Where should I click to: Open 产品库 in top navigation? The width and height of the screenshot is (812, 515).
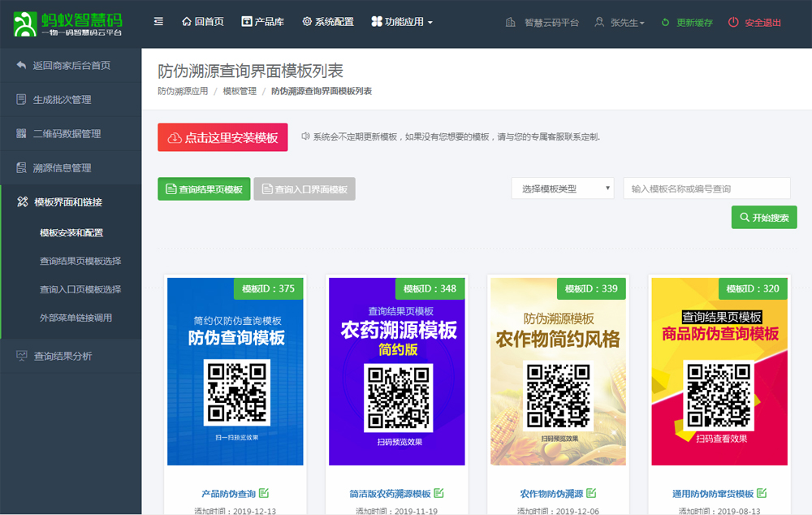point(262,22)
